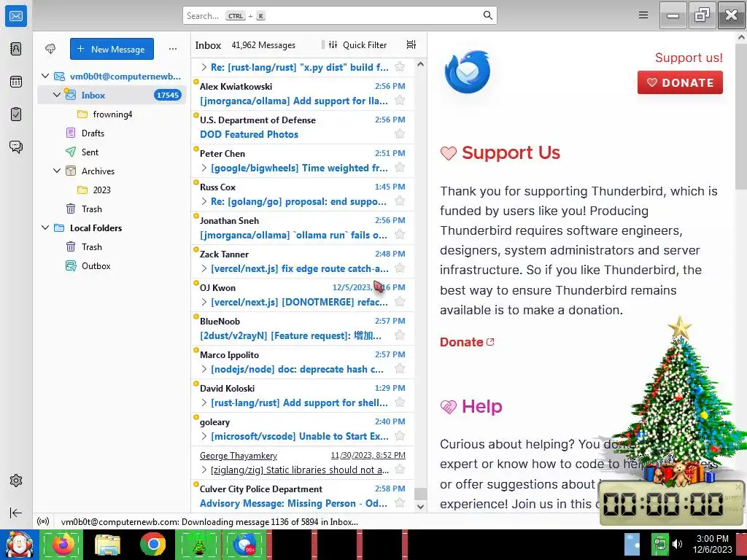Star the goleary message
The image size is (747, 560).
click(400, 436)
